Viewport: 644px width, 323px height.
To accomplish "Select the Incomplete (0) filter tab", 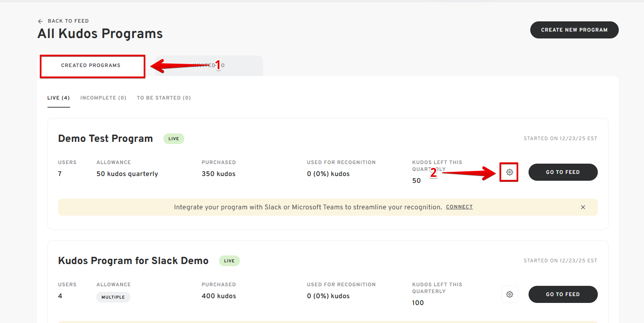I will click(103, 98).
